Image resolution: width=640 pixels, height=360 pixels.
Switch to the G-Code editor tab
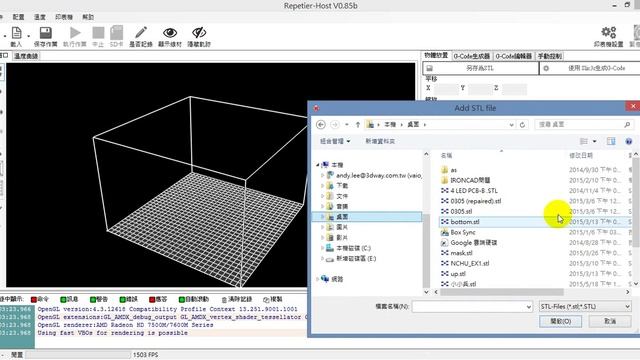click(513, 56)
